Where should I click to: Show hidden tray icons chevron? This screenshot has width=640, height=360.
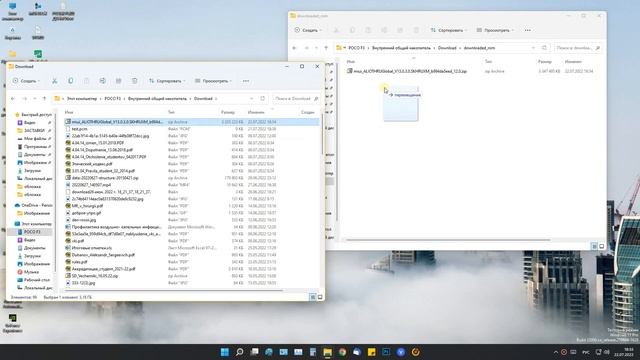(556, 352)
